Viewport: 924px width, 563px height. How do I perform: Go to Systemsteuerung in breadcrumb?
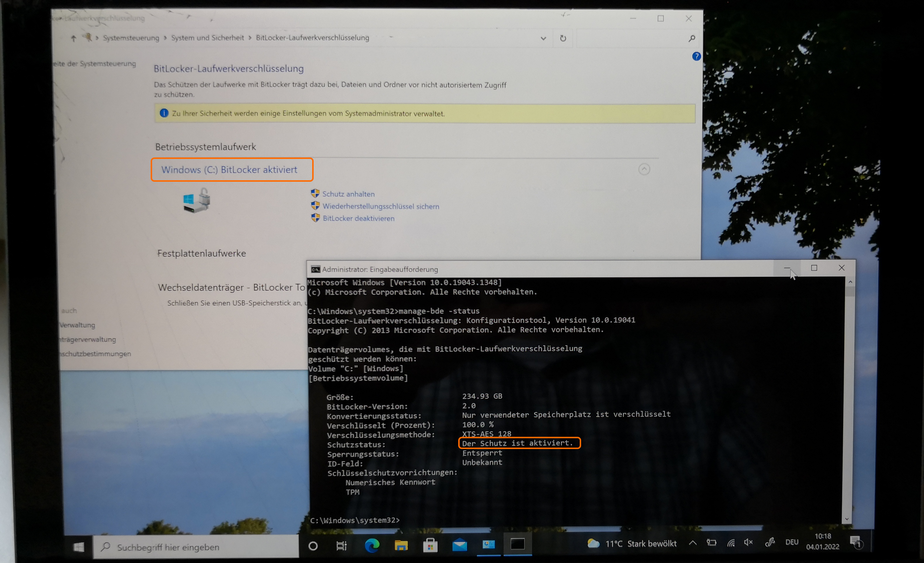(131, 38)
